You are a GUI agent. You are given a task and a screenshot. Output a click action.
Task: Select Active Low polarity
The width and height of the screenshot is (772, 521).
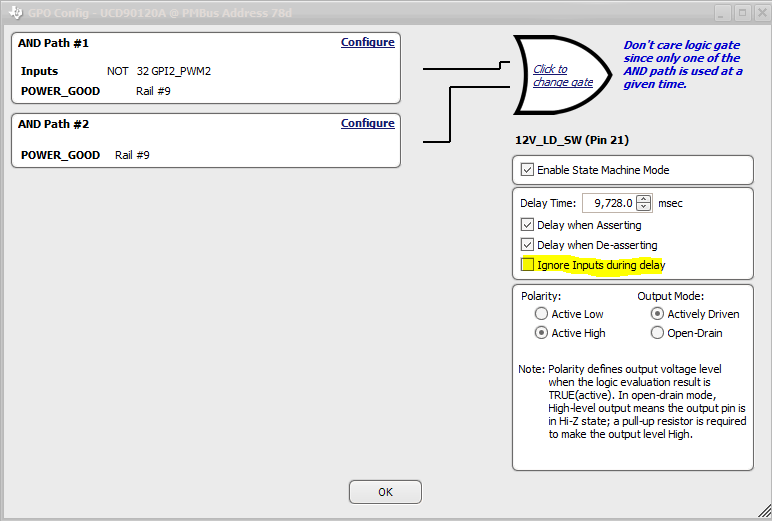pos(541,314)
